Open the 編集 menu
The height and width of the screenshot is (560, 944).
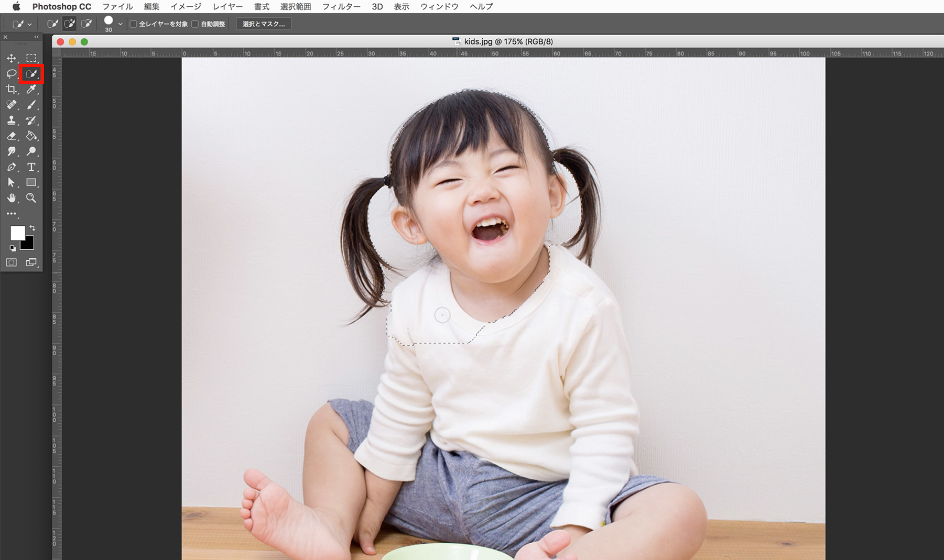(151, 7)
